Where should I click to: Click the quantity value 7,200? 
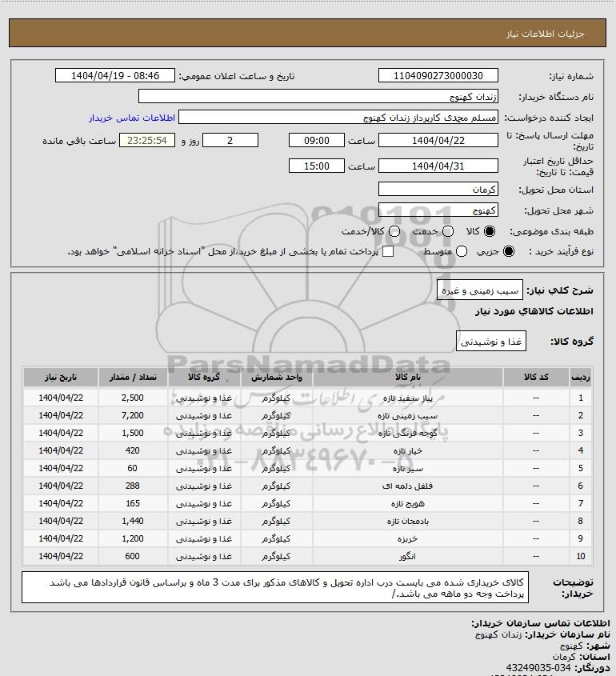133,416
